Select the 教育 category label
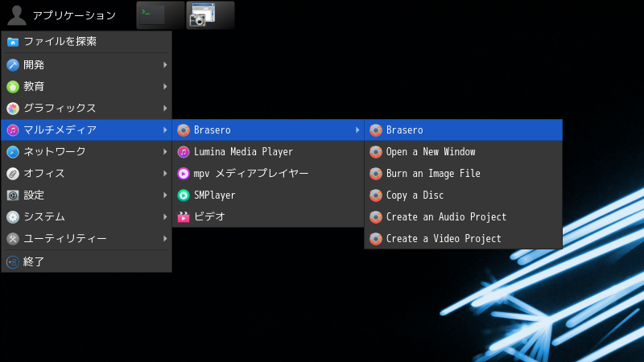Screen dimensions: 644x362 (x=34, y=87)
